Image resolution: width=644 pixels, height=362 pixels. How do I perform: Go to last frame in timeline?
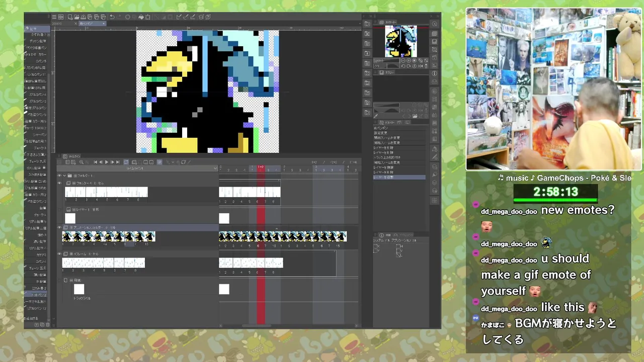click(x=118, y=162)
